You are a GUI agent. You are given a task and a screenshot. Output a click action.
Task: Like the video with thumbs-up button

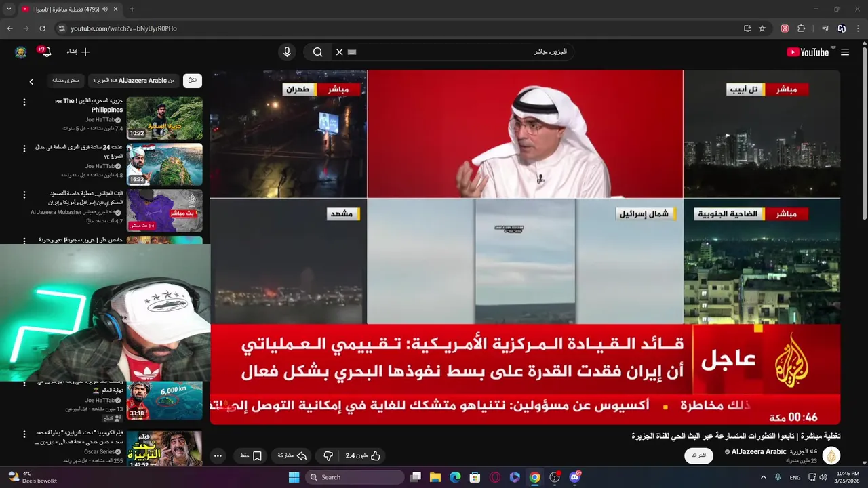(363, 455)
